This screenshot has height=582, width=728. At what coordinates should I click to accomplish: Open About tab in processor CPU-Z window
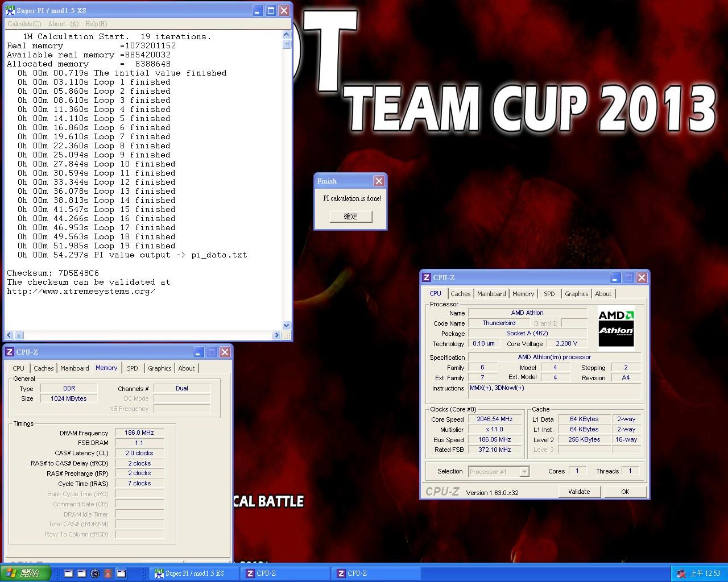603,294
